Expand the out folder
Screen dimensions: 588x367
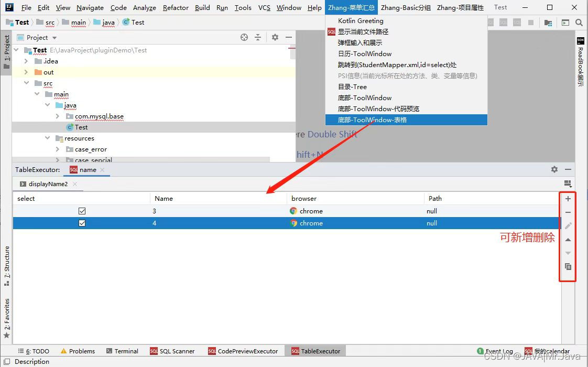pyautogui.click(x=26, y=72)
